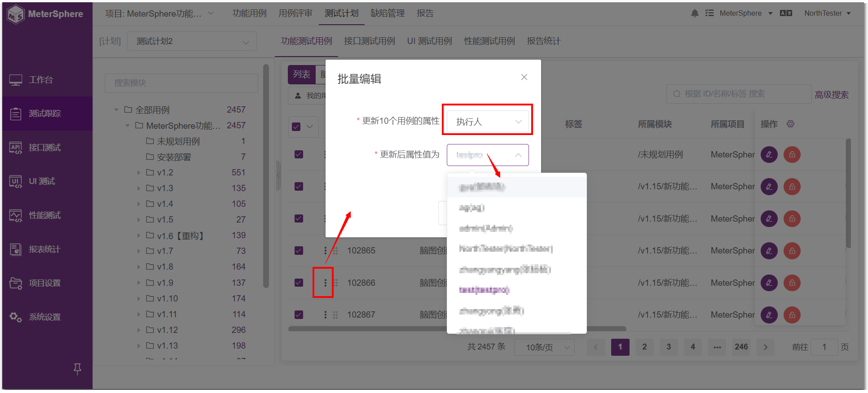Image resolution: width=868 pixels, height=393 pixels.
Task: Open the 执行人 attribute dropdown
Action: click(488, 122)
